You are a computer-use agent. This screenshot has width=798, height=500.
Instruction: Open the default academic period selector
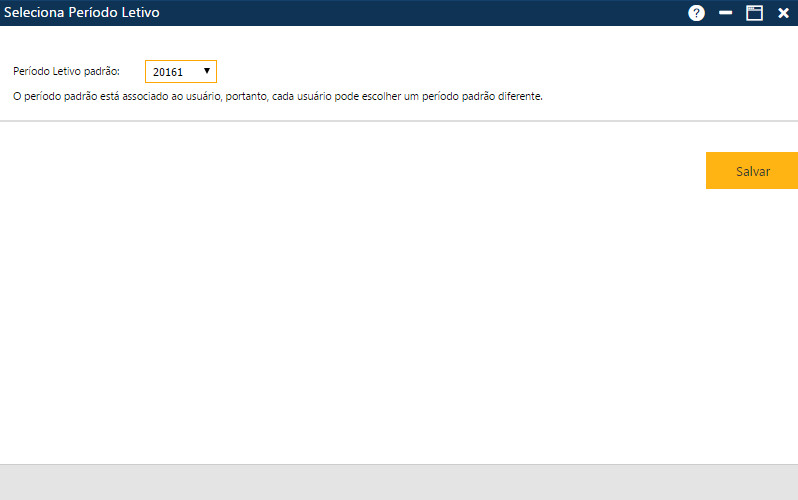181,72
